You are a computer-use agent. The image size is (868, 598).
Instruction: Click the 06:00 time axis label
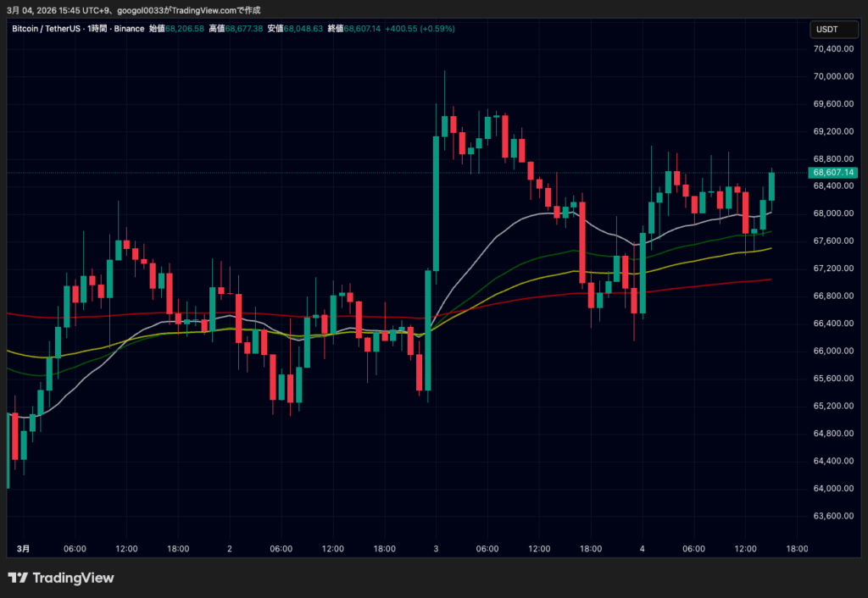[x=75, y=548]
